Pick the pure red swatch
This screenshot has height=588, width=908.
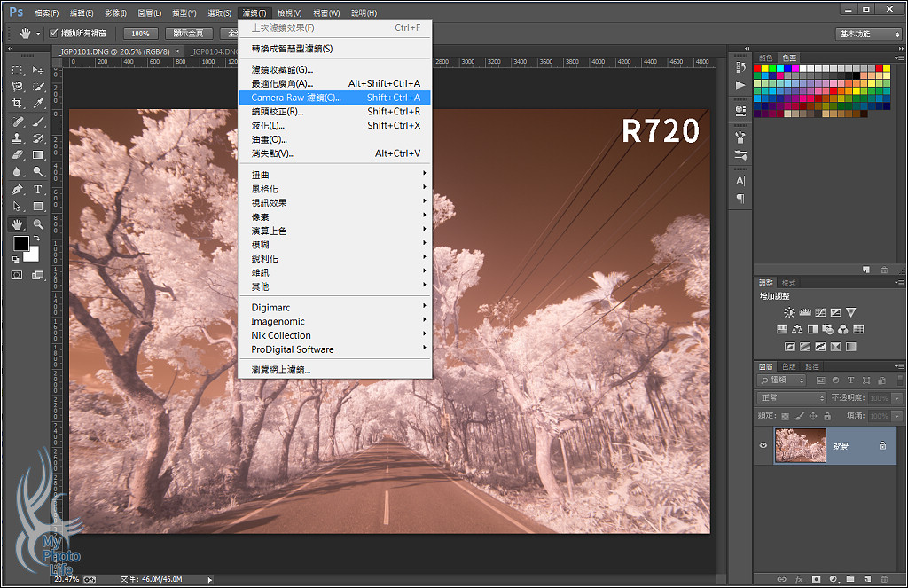point(758,68)
